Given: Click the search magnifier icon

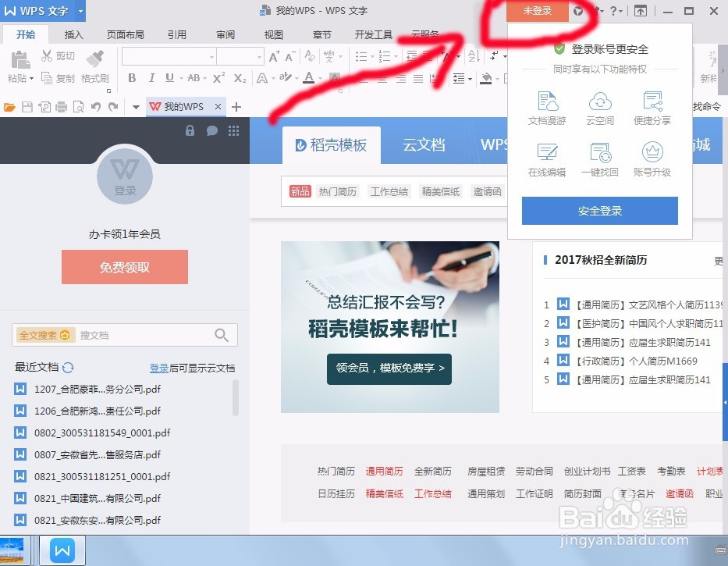Looking at the screenshot, I should coord(222,335).
